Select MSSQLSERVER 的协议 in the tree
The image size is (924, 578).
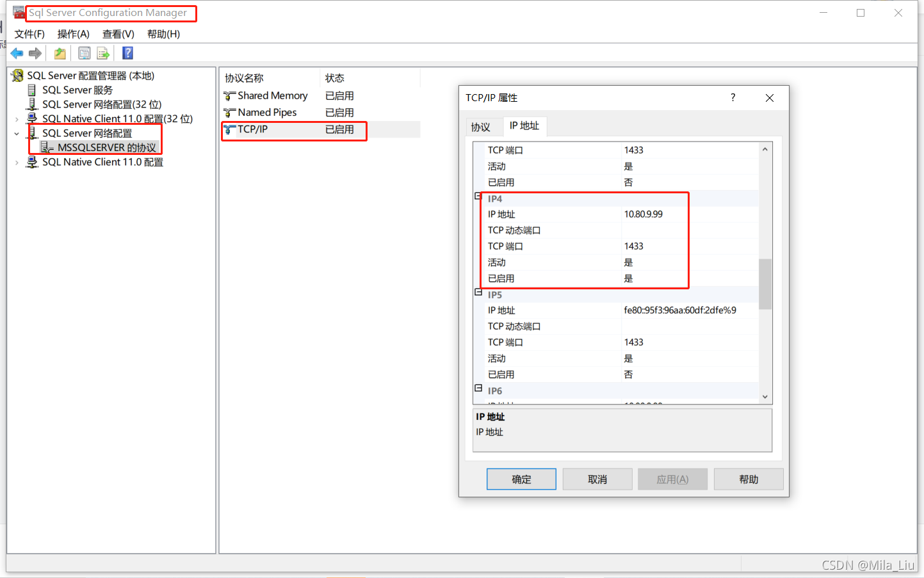[x=107, y=148]
